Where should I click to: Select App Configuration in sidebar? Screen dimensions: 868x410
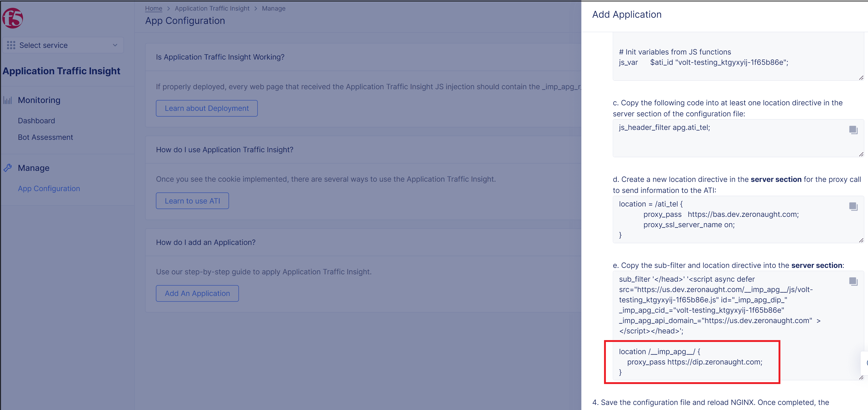click(x=49, y=188)
